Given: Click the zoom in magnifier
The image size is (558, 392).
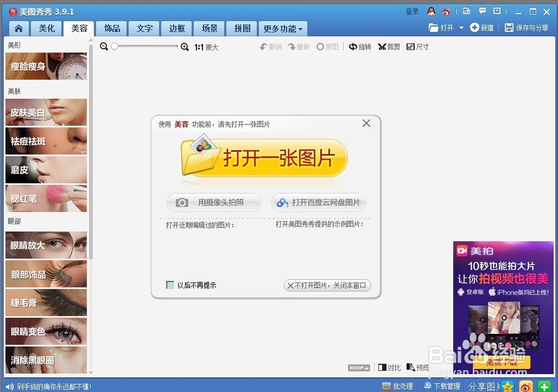Looking at the screenshot, I should click(185, 47).
